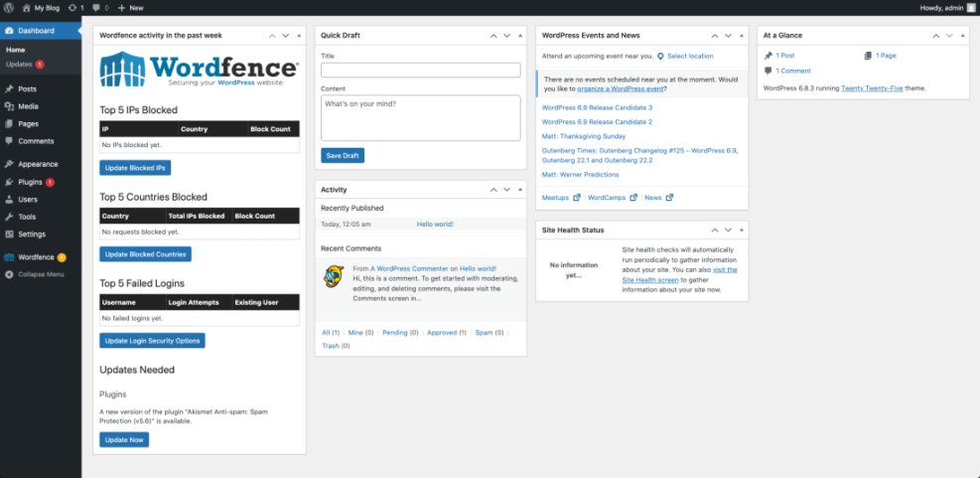The image size is (980, 478).
Task: Open 1 Post link in At a Glance
Action: tap(785, 56)
